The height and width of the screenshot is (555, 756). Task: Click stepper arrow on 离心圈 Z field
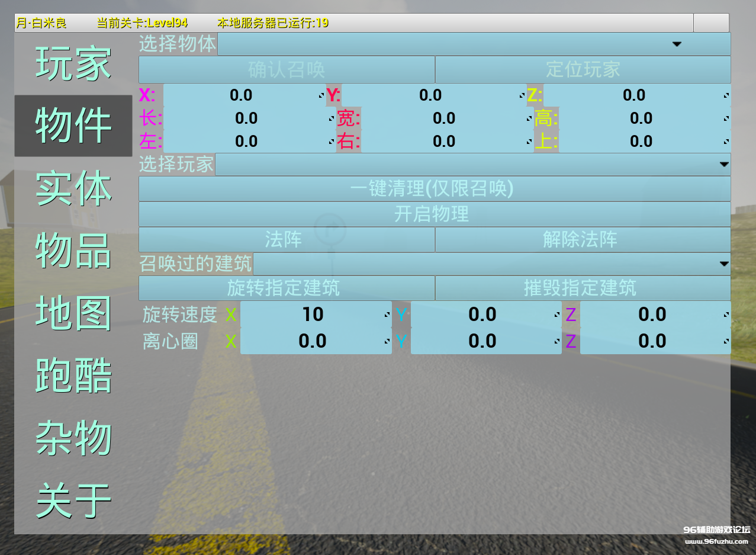[726, 341]
